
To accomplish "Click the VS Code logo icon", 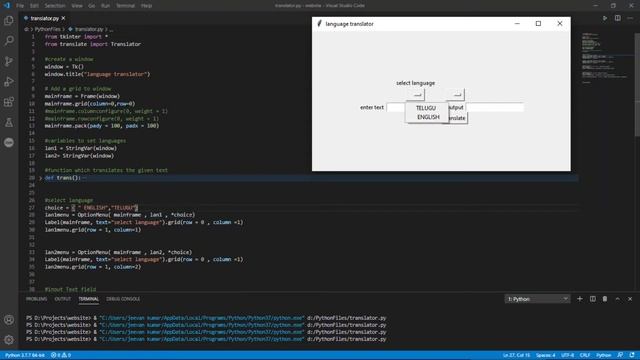I will tap(7, 6).
